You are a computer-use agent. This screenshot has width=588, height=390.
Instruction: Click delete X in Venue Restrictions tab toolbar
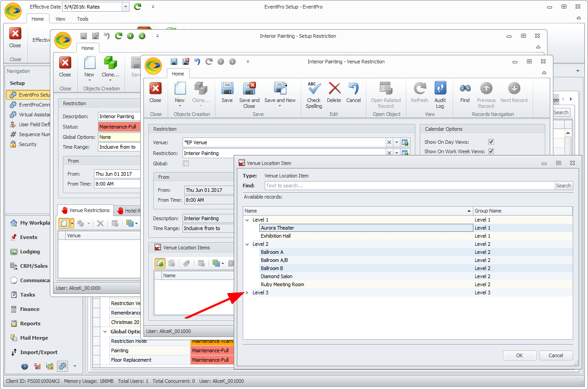click(x=100, y=223)
